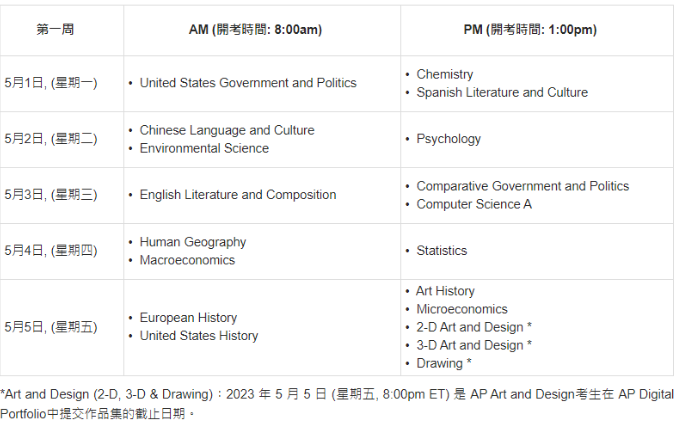Click the Psychology exam entry
The width and height of the screenshot is (678, 426).
click(448, 139)
